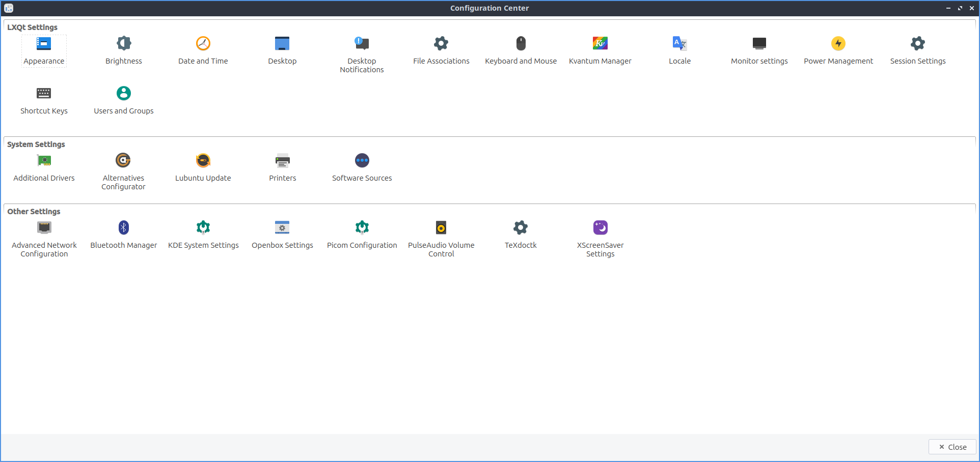
Task: Open Shortcut Keys configuration
Action: pyautogui.click(x=44, y=94)
